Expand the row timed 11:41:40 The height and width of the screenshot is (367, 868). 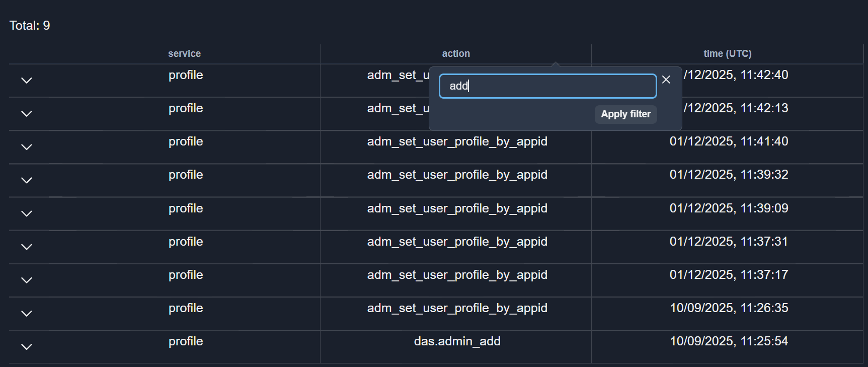pos(27,147)
